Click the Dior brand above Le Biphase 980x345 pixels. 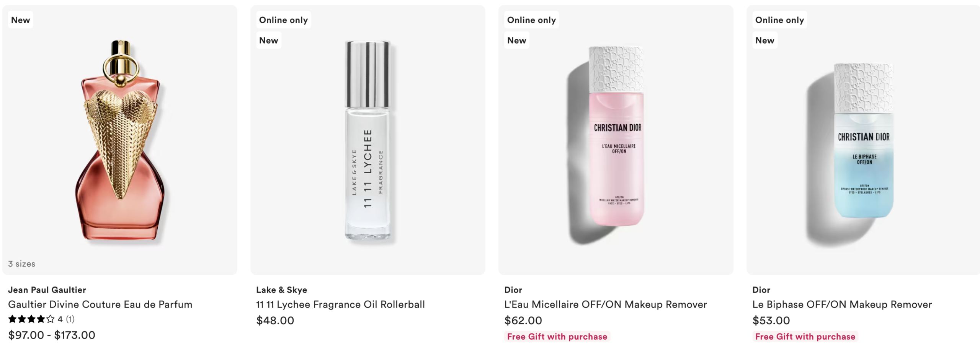tap(761, 290)
